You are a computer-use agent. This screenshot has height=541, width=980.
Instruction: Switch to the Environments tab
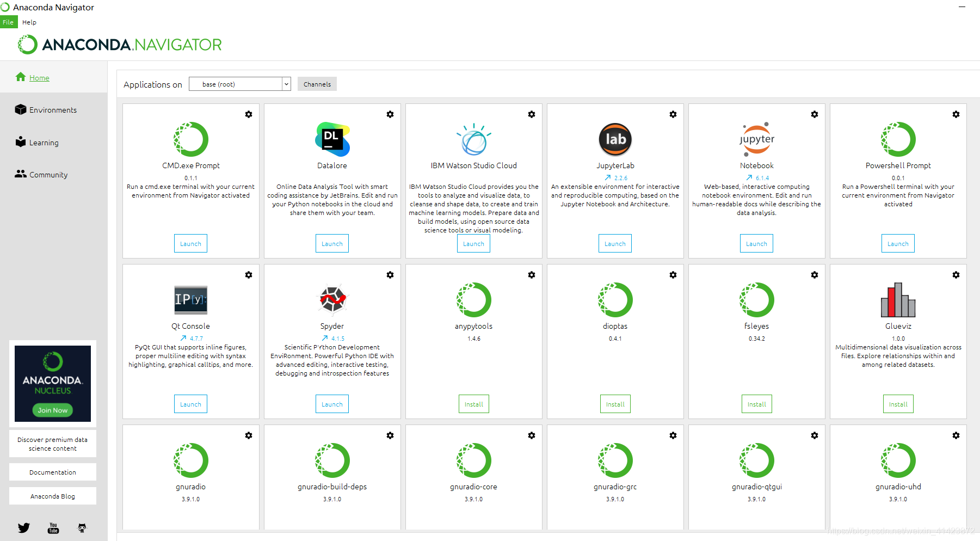pos(53,110)
